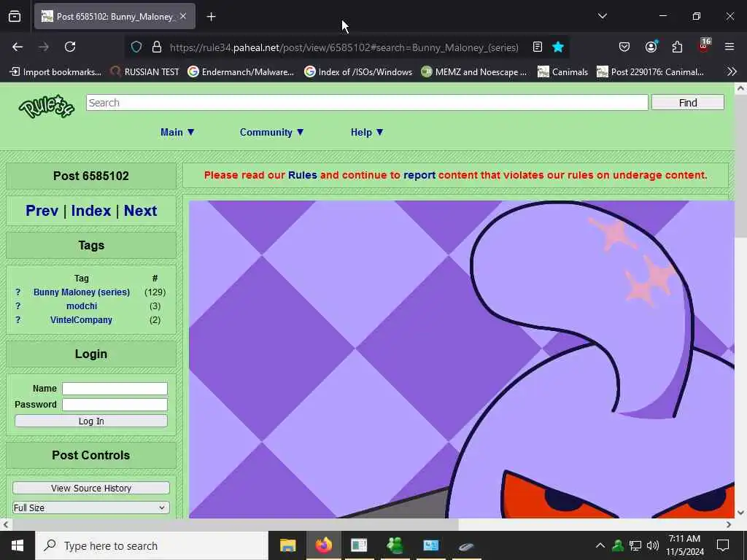The height and width of the screenshot is (560, 747).
Task: Expand the Help menu
Action: [367, 133]
